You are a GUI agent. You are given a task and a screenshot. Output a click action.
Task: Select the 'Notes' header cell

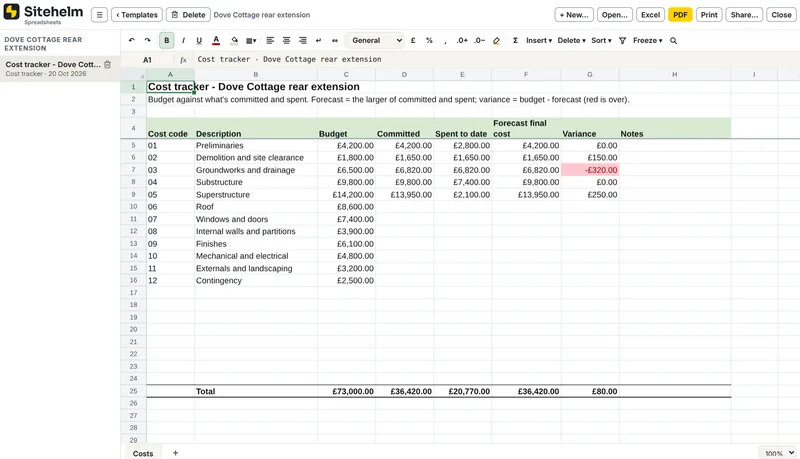click(x=674, y=128)
